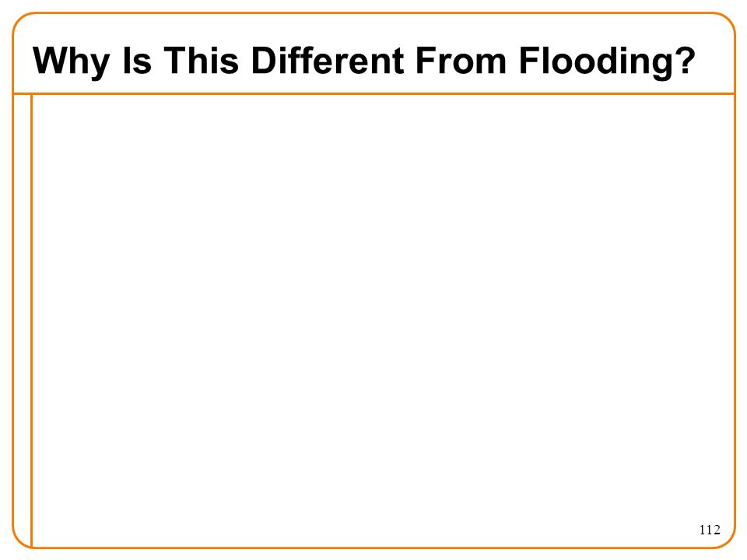Click the slide title heading text
This screenshot has width=747, height=560.
364,61
